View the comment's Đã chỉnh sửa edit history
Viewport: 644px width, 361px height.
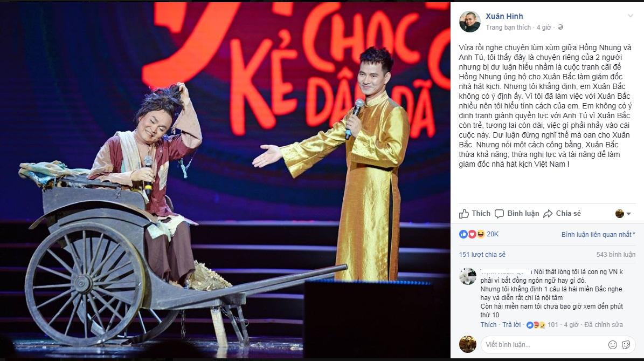pos(604,324)
